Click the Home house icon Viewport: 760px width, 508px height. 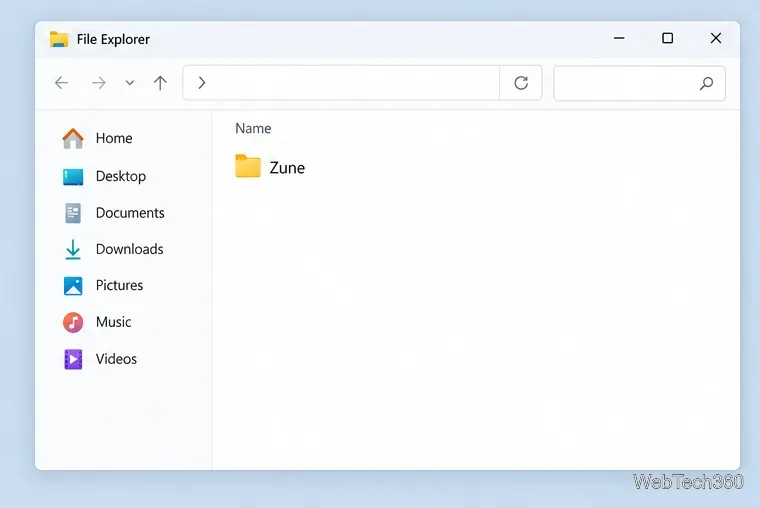73,138
